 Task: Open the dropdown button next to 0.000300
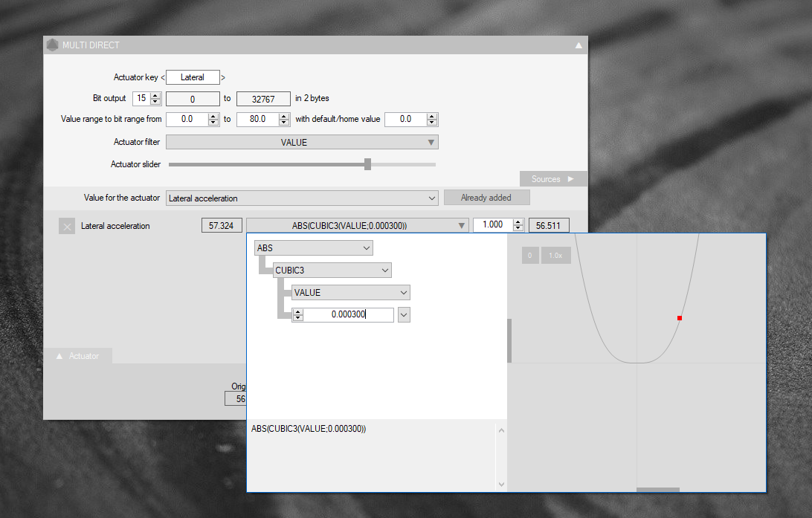pyautogui.click(x=404, y=314)
